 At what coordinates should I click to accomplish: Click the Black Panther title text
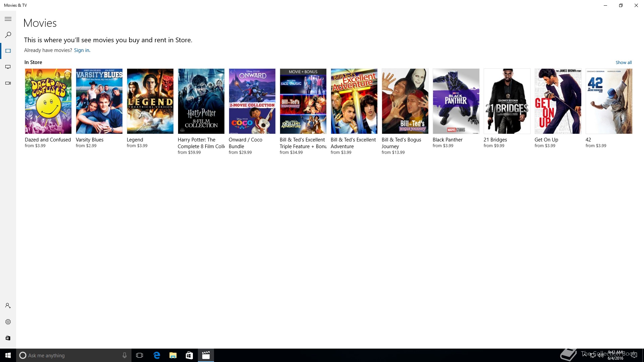[447, 140]
